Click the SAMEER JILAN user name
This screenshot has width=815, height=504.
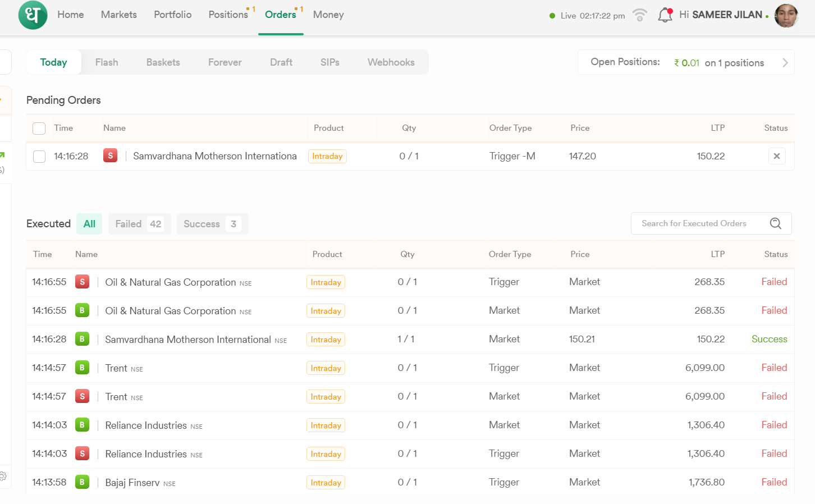pyautogui.click(x=727, y=15)
